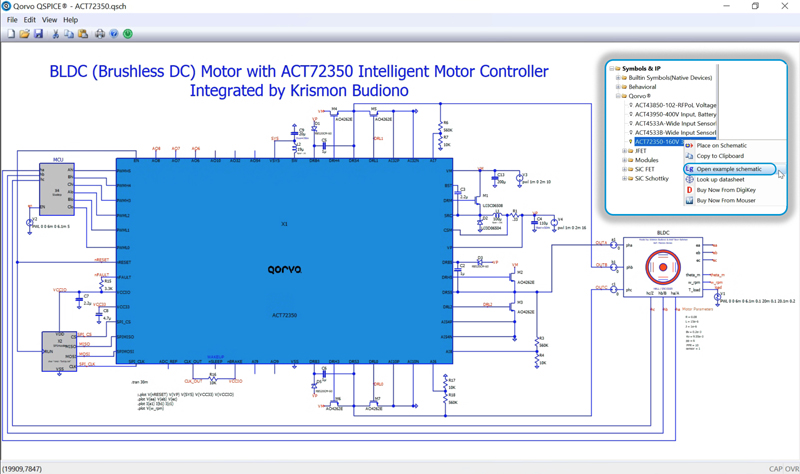
Task: Click the ACT72350 name on X1 block
Action: [284, 315]
